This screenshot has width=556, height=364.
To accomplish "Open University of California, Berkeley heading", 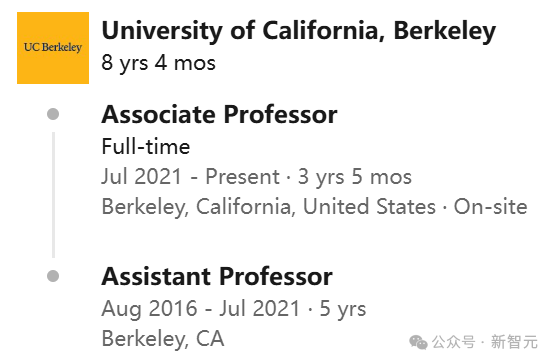I will click(299, 31).
